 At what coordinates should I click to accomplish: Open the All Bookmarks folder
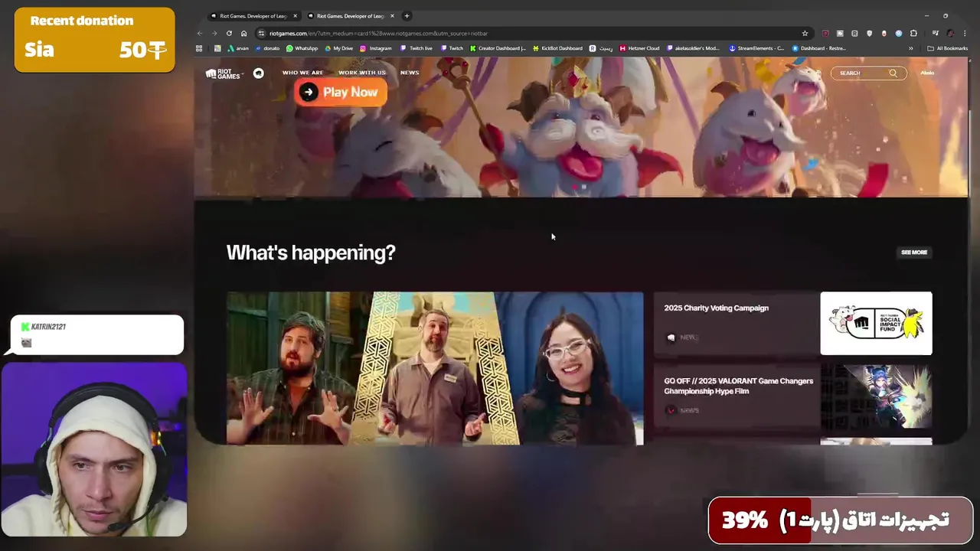[947, 48]
